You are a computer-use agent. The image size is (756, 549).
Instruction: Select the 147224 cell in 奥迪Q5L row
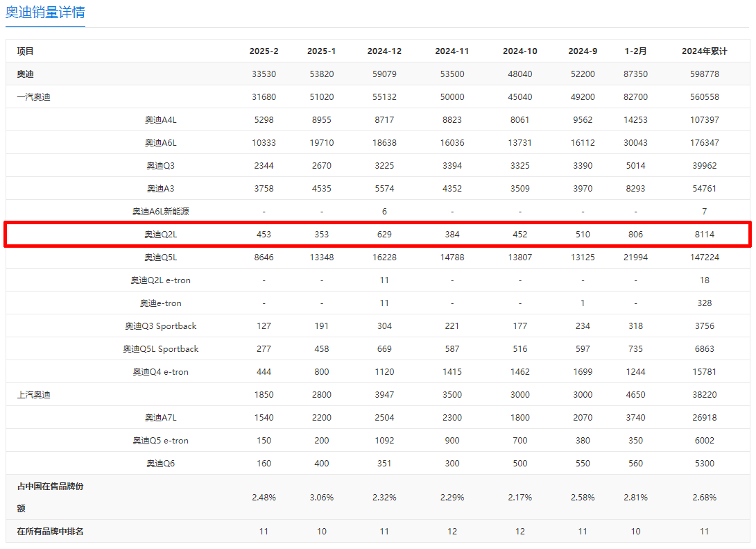click(x=705, y=257)
